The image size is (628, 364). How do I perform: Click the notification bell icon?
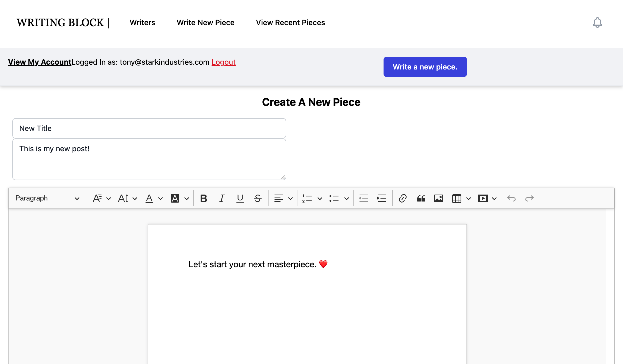pyautogui.click(x=597, y=22)
